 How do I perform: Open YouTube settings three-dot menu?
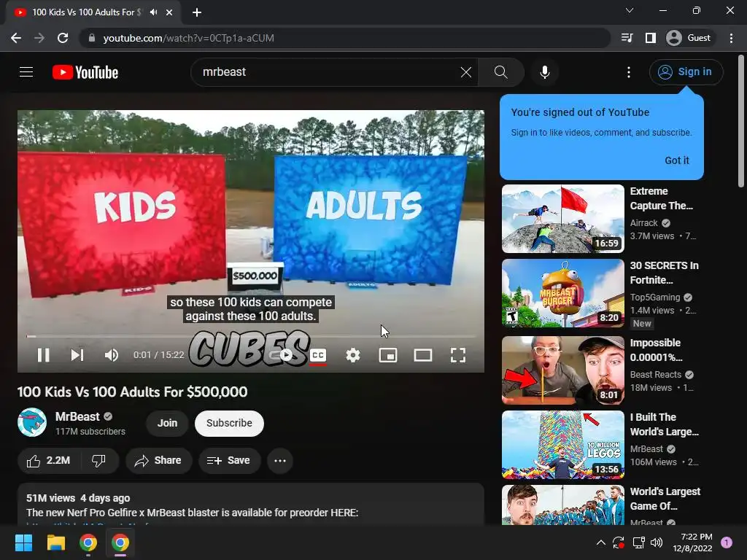click(x=628, y=72)
